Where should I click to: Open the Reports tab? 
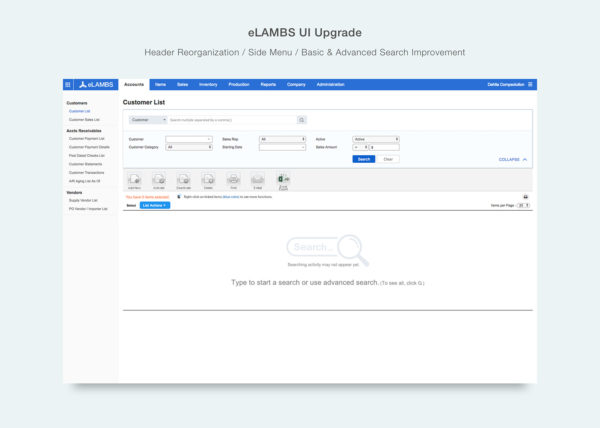click(x=268, y=85)
